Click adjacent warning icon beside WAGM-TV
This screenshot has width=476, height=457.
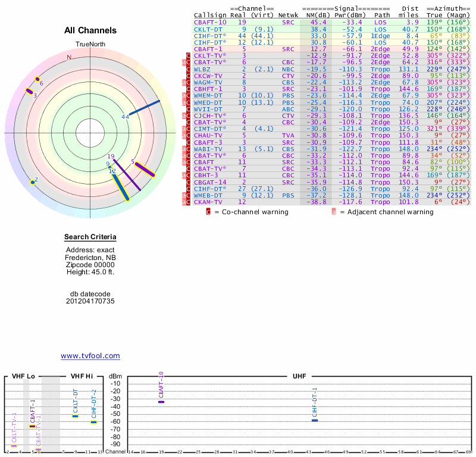pyautogui.click(x=184, y=83)
